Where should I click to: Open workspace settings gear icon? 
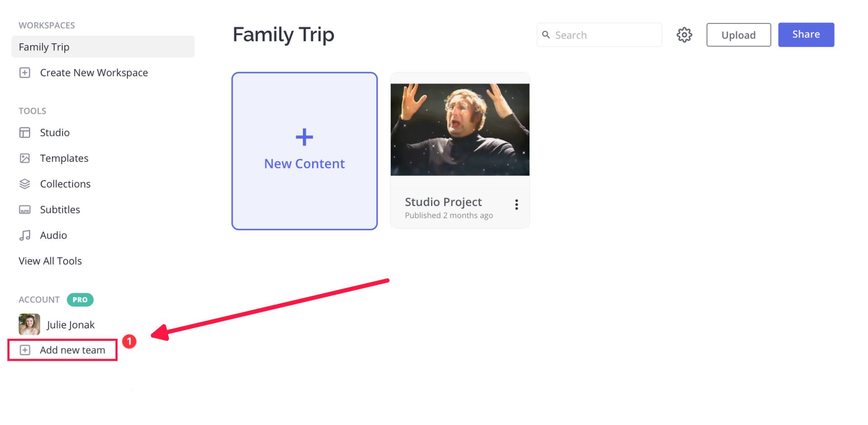684,35
